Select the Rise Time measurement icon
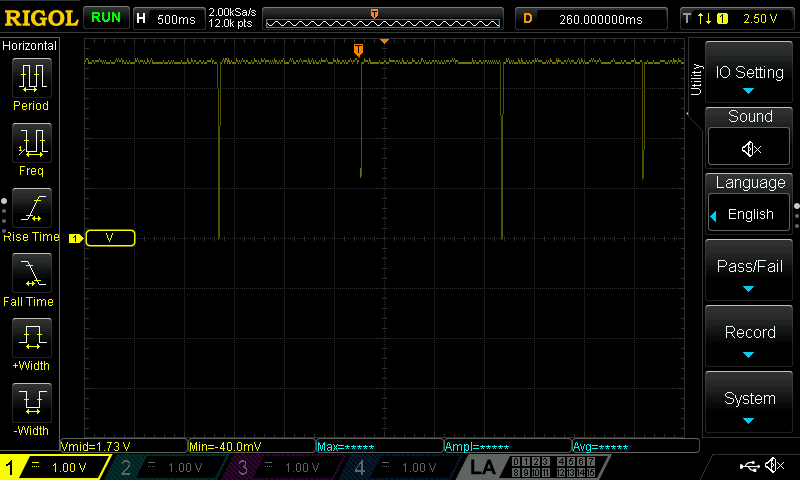Image resolution: width=800 pixels, height=480 pixels. click(32, 208)
